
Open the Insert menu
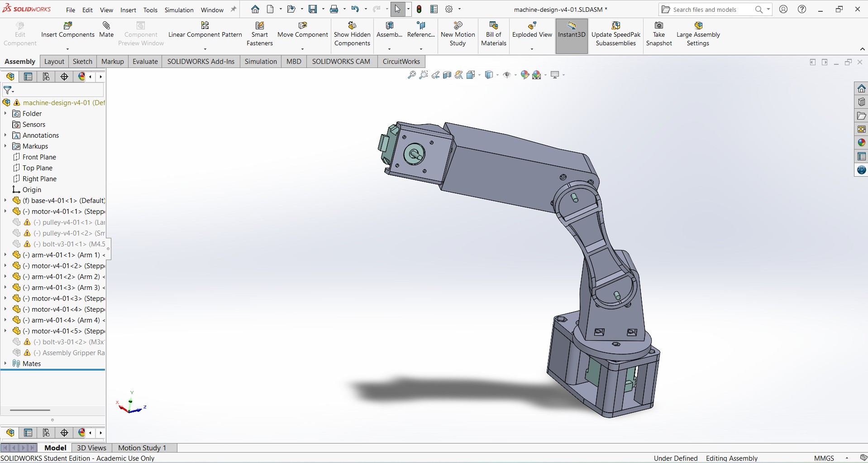pos(128,10)
